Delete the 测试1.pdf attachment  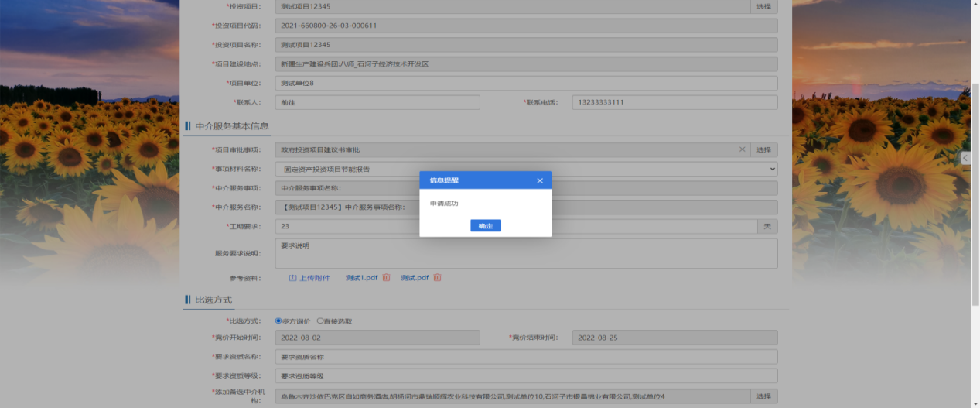386,278
